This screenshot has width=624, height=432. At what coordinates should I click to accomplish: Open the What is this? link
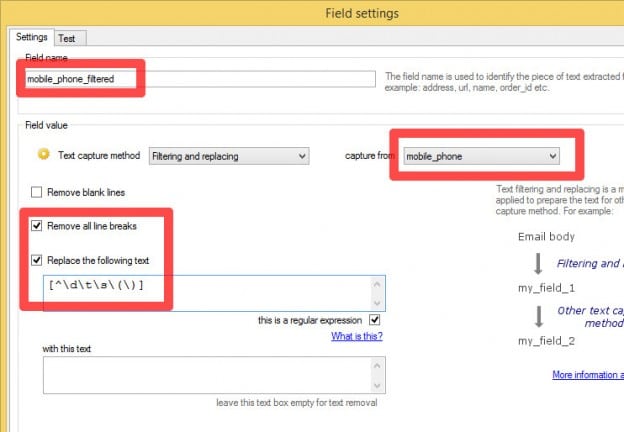point(357,336)
